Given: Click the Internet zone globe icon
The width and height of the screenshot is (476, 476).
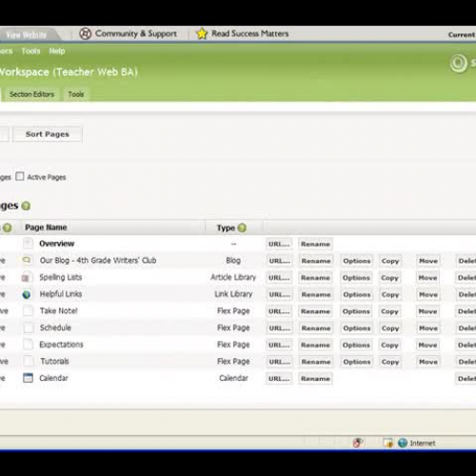Looking at the screenshot, I should [403, 443].
